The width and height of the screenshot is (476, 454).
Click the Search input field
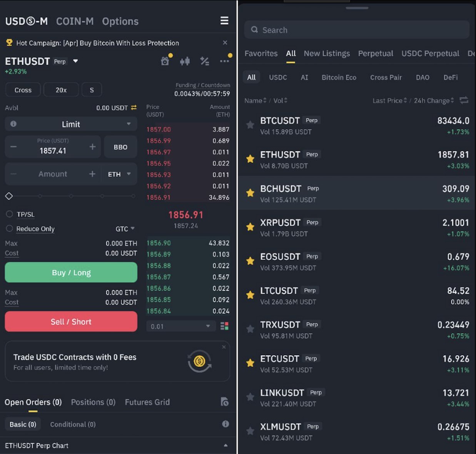357,30
